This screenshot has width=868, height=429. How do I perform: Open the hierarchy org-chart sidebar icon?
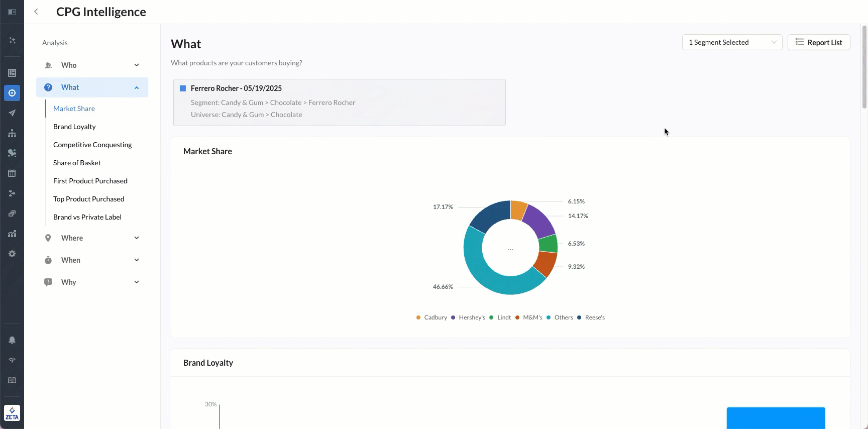(12, 133)
